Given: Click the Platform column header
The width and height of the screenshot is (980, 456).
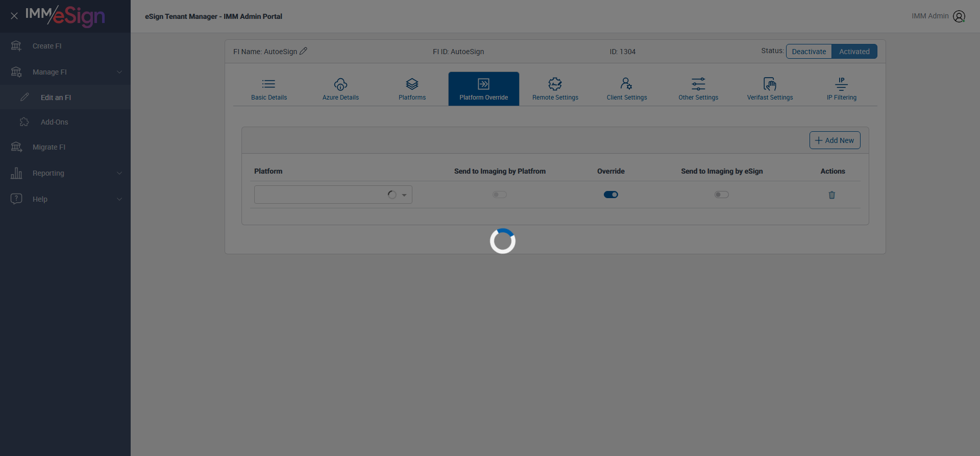Looking at the screenshot, I should (268, 171).
